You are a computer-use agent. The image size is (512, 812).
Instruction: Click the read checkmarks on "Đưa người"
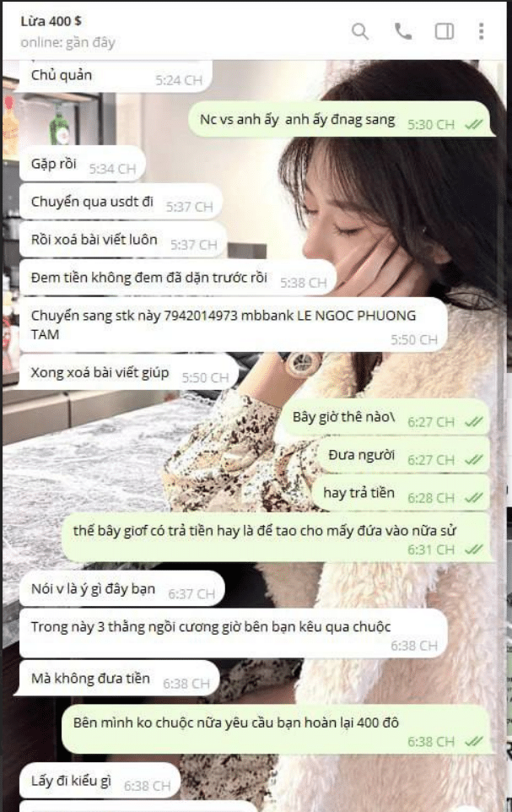[474, 460]
